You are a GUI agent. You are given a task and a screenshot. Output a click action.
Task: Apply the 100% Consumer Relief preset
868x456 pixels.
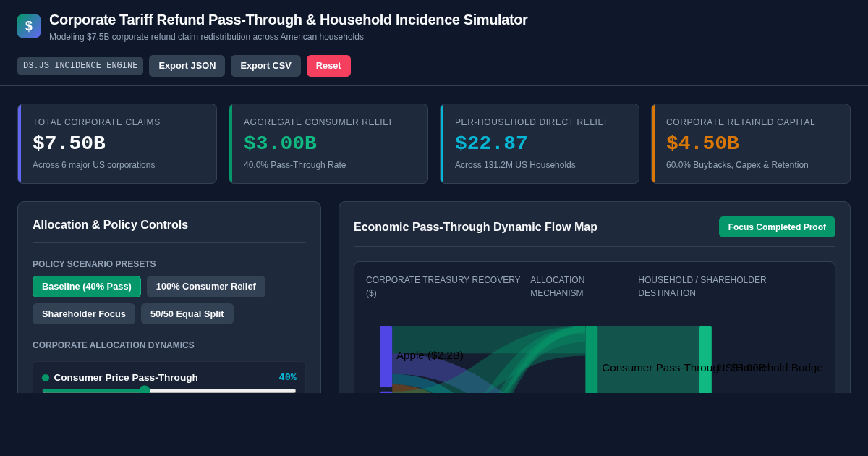pos(206,287)
